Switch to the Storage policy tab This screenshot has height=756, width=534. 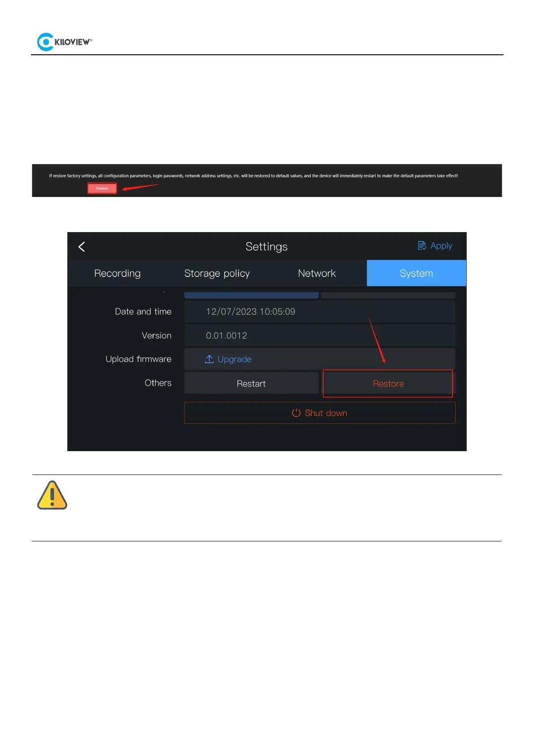(217, 273)
